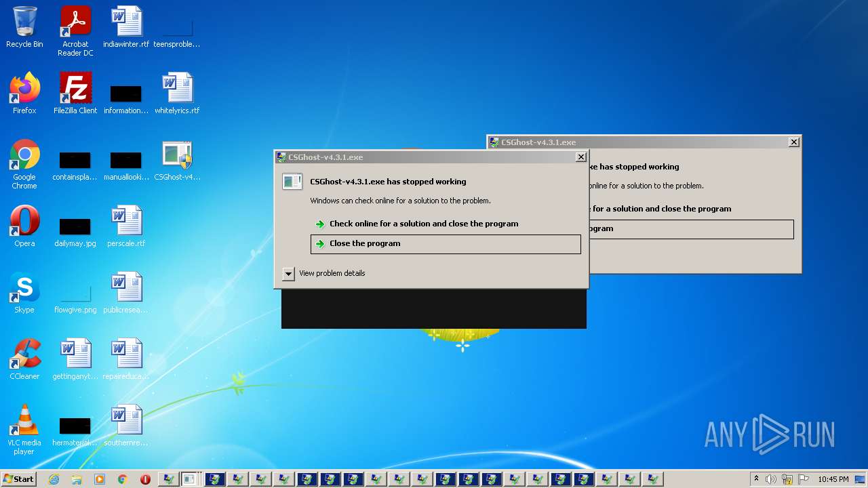Show hidden tray icons arrow
Image resolution: width=868 pixels, height=488 pixels.
tap(756, 479)
